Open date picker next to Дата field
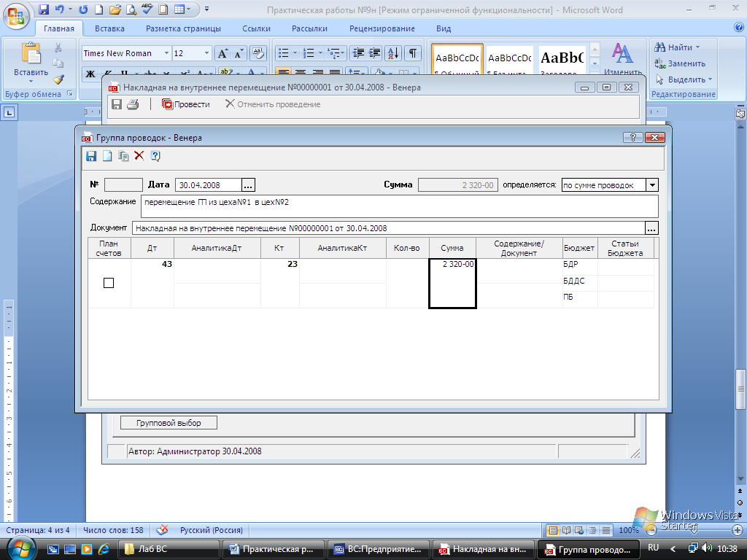This screenshot has width=747, height=560. 248,185
